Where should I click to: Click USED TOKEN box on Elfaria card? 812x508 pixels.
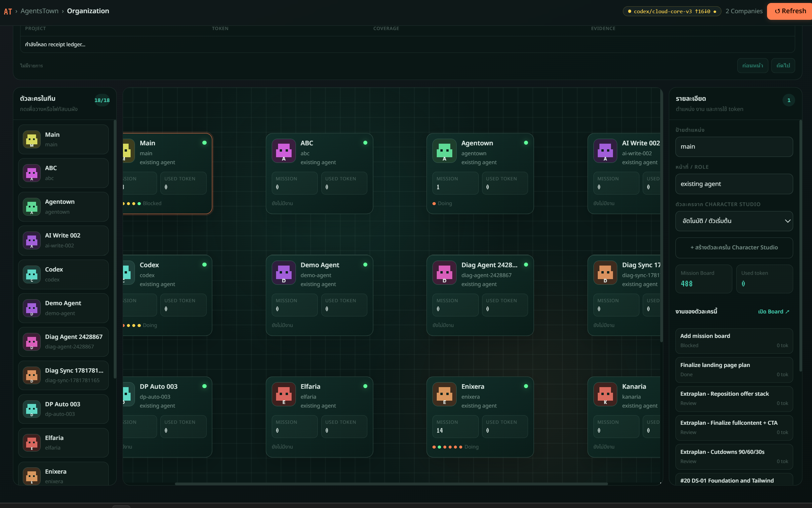344,426
